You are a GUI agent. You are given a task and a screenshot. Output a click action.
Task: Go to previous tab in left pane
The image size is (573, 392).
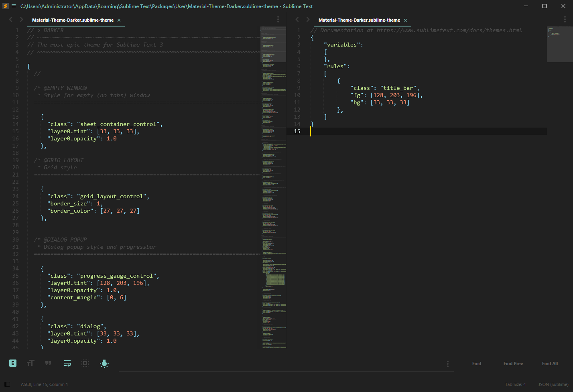10,19
